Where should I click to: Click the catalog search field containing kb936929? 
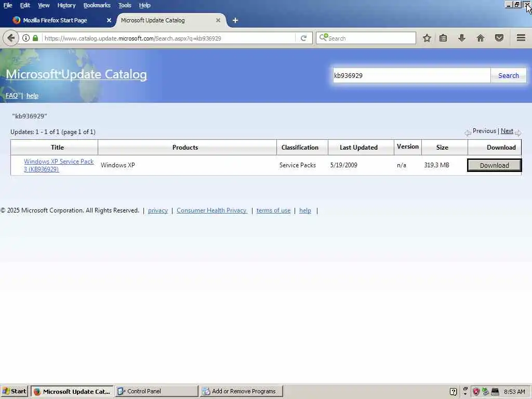pos(411,75)
